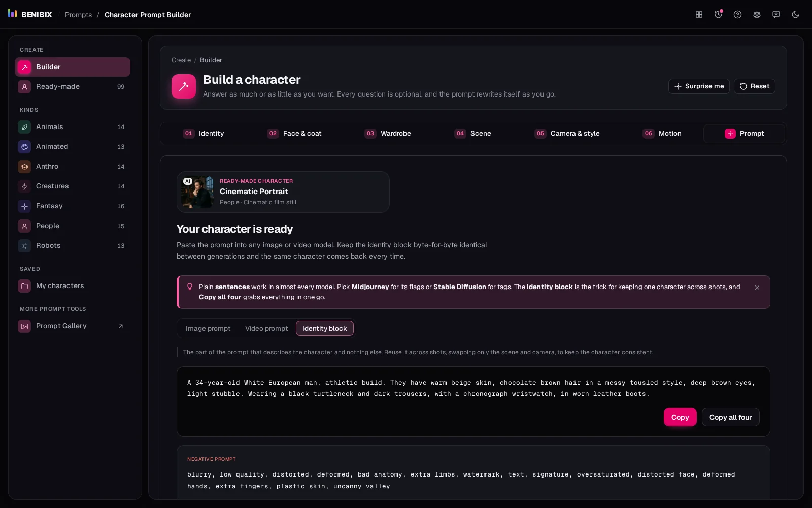The image size is (812, 508).
Task: Go to step 06 Motion
Action: 662,134
